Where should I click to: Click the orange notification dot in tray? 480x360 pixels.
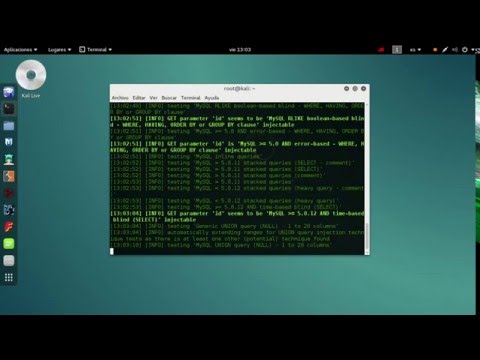pyautogui.click(x=435, y=50)
